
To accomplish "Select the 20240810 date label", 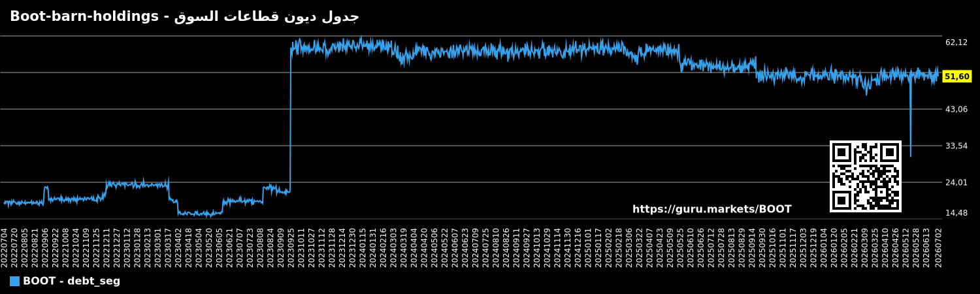I will pyautogui.click(x=497, y=247).
